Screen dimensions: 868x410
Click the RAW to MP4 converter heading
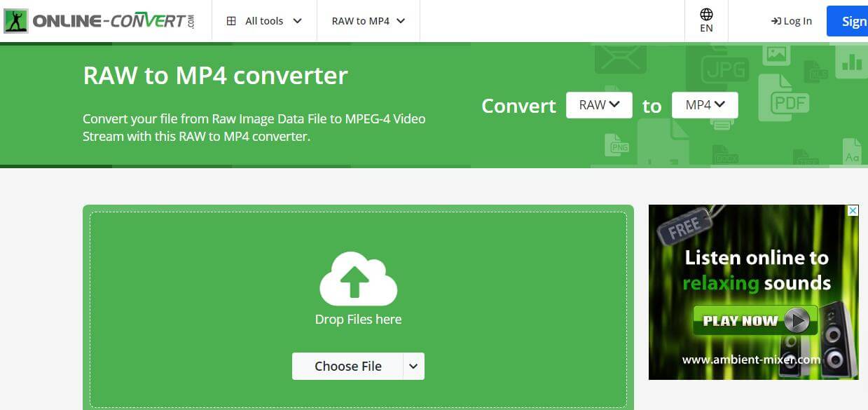tap(215, 76)
